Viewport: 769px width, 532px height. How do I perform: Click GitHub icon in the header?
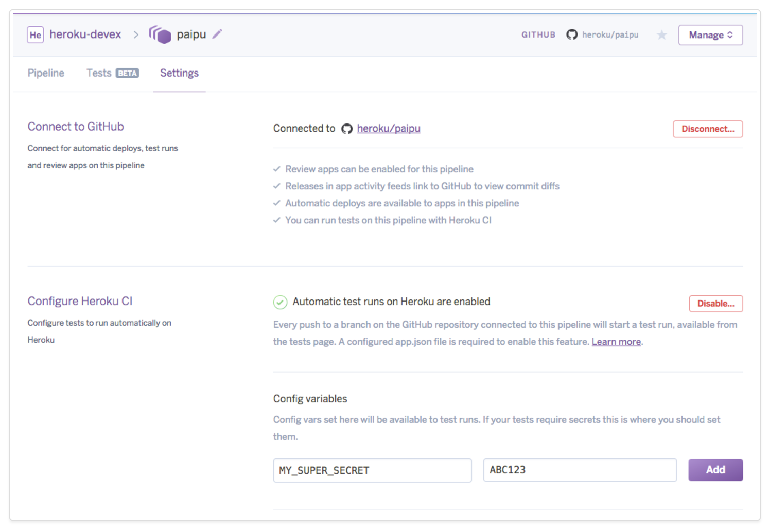pos(572,34)
